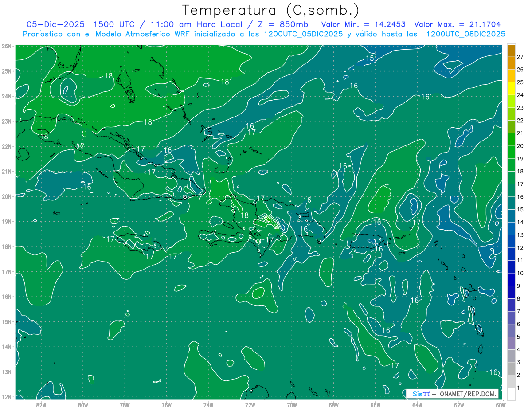Click the "15N" latitude label
The width and height of the screenshot is (532, 411).
point(7,322)
